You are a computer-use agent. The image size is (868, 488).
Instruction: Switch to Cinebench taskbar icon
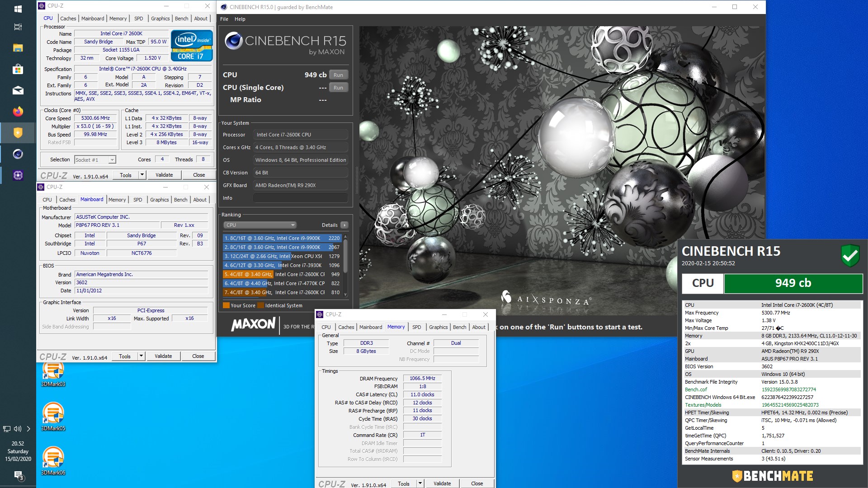point(18,154)
